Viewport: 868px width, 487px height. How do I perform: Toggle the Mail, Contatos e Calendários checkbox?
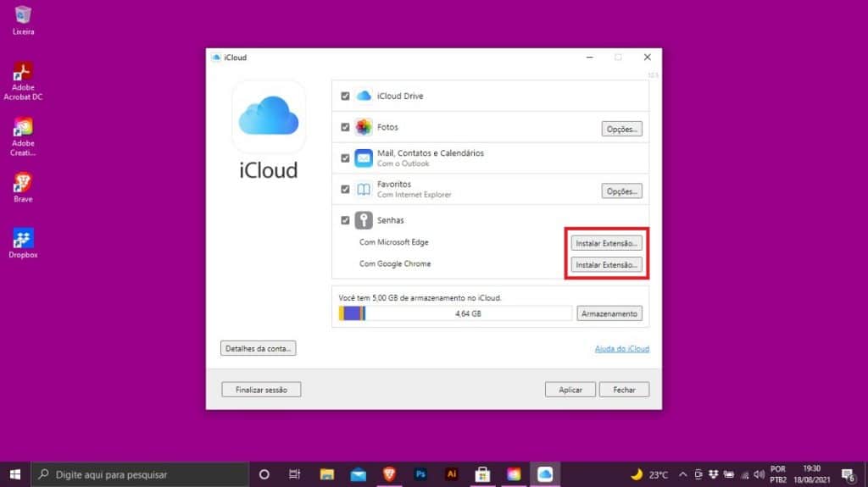point(346,158)
